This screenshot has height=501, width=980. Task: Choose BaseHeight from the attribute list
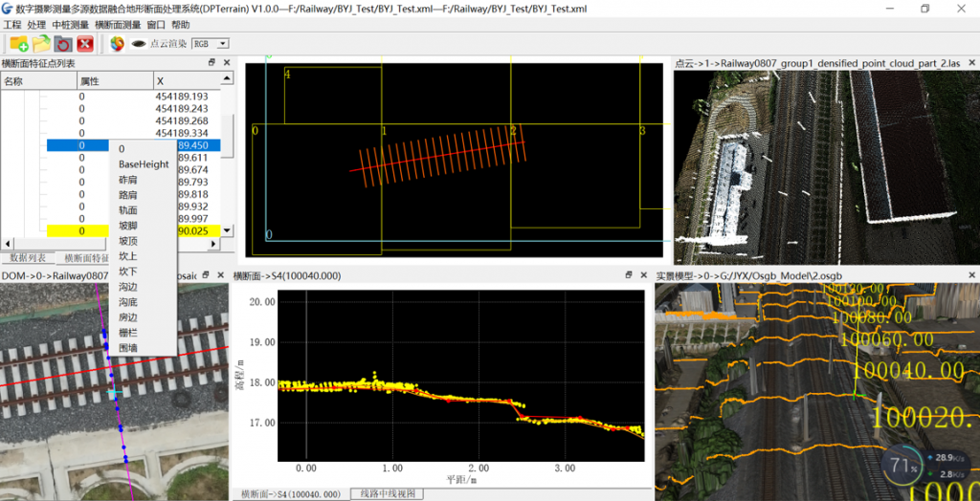[144, 164]
